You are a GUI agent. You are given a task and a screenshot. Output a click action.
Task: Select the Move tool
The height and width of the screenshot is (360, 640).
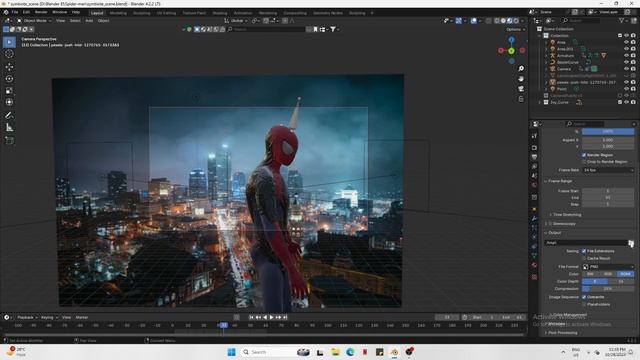point(9,67)
